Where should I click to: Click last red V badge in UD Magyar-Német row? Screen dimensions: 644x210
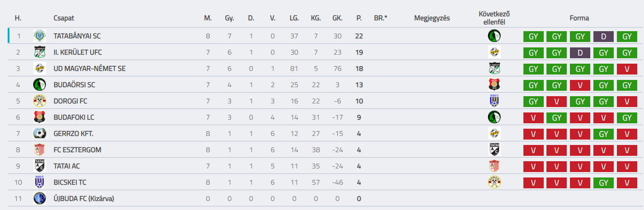(x=627, y=69)
